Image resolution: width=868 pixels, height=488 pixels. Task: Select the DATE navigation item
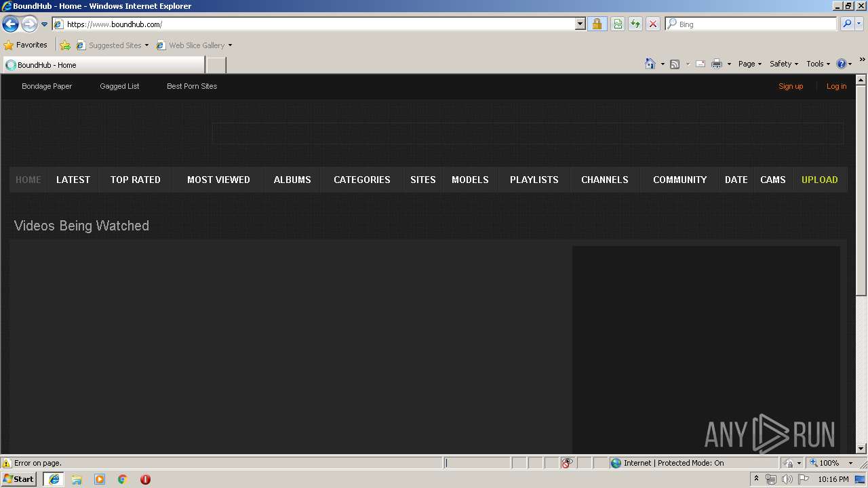click(x=736, y=180)
